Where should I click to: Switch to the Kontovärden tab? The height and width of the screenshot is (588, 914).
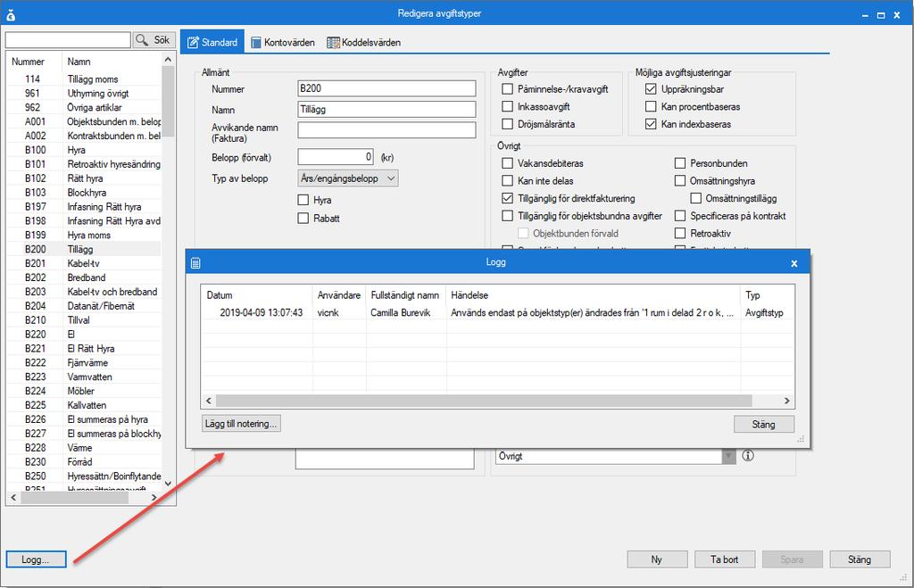283,43
